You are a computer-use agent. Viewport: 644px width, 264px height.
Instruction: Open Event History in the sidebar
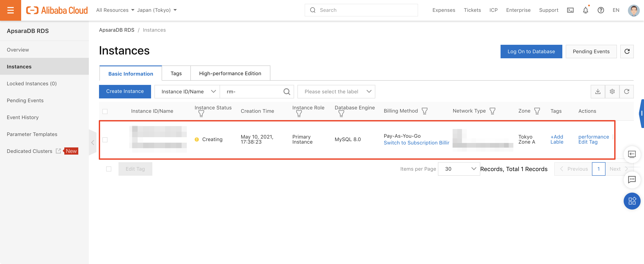point(44,117)
